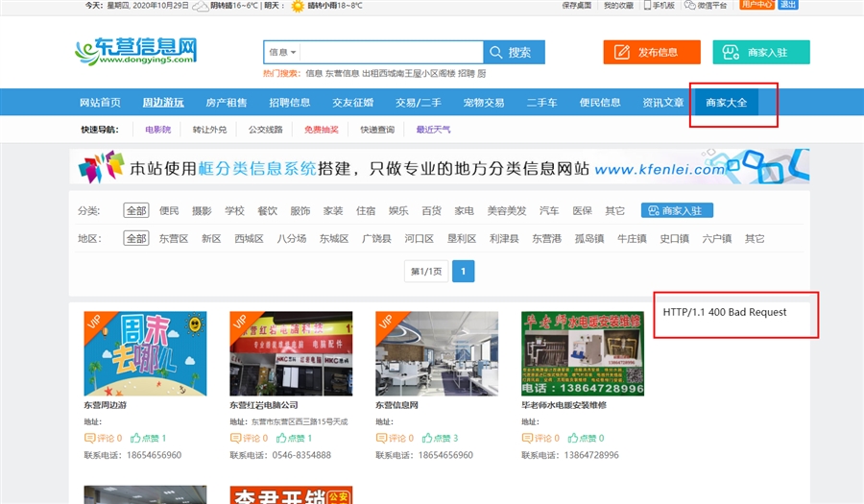Open the 信息 search type dropdown
Image resolution: width=864 pixels, height=504 pixels.
pyautogui.click(x=282, y=52)
